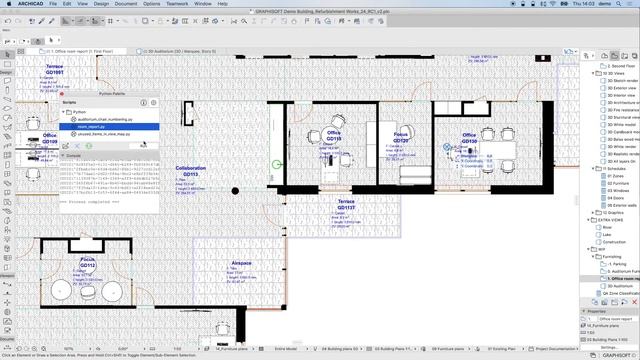Open 01 Zones schedule in Navigator
Image resolution: width=640 pixels, height=360 pixels.
[615, 176]
